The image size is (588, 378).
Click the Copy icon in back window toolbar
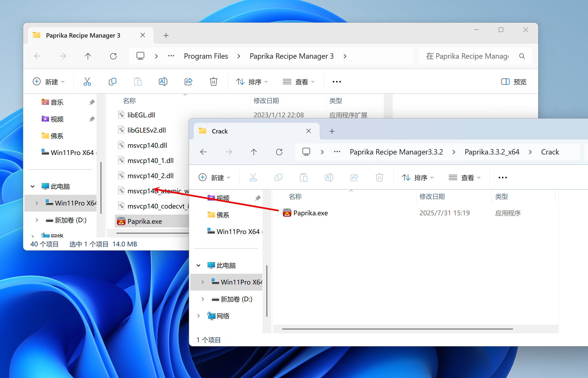tap(113, 82)
